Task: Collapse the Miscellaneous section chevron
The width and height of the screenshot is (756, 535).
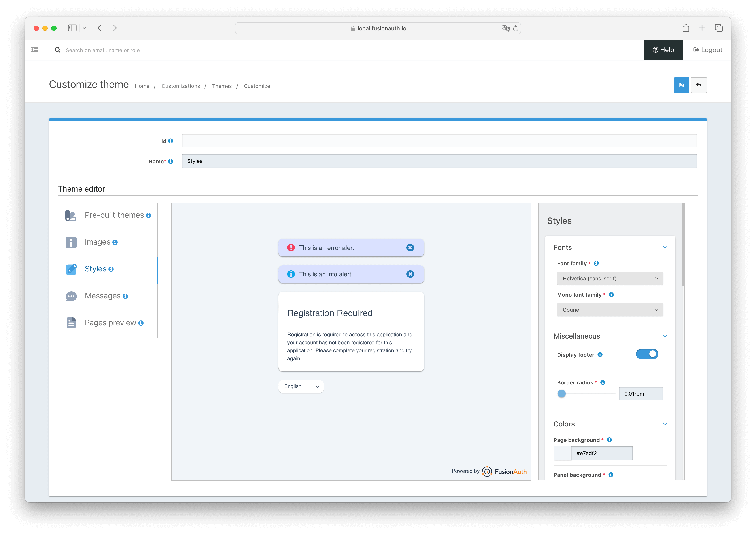Action: click(x=665, y=336)
